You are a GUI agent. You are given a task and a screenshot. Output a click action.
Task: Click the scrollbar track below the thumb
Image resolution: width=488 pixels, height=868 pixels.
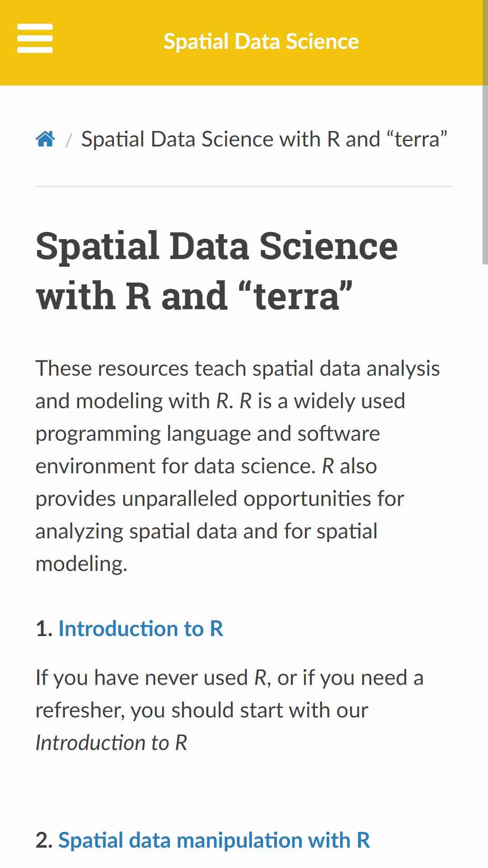(x=485, y=565)
